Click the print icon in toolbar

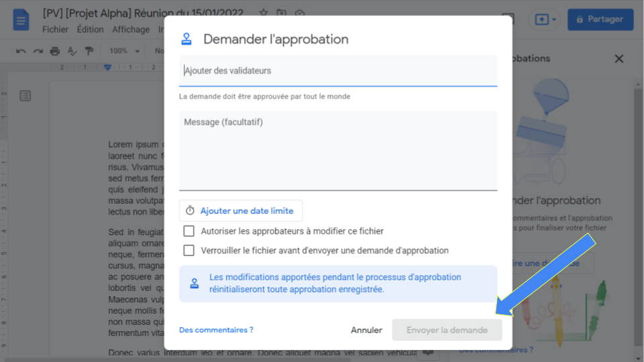(54, 51)
